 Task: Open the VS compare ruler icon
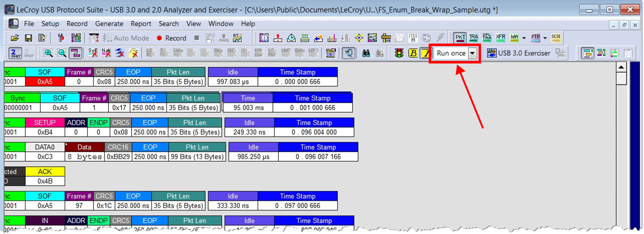386,38
